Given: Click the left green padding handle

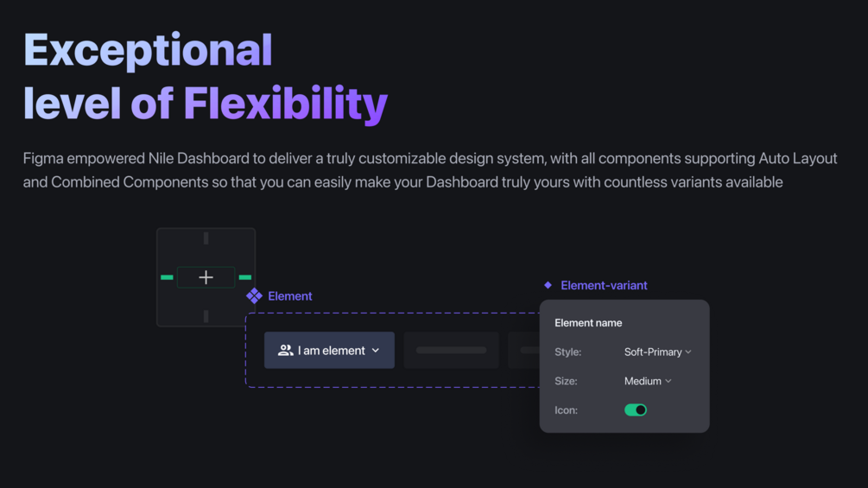Looking at the screenshot, I should click(x=167, y=277).
